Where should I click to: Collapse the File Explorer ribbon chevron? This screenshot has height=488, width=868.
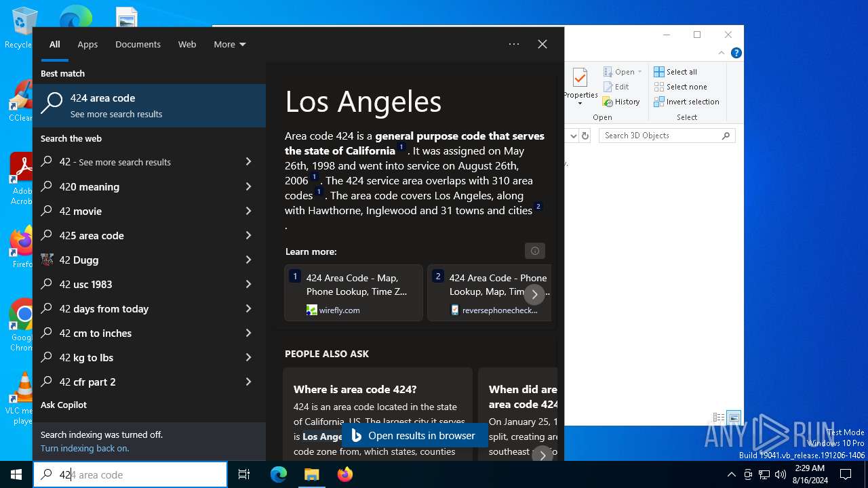point(723,53)
